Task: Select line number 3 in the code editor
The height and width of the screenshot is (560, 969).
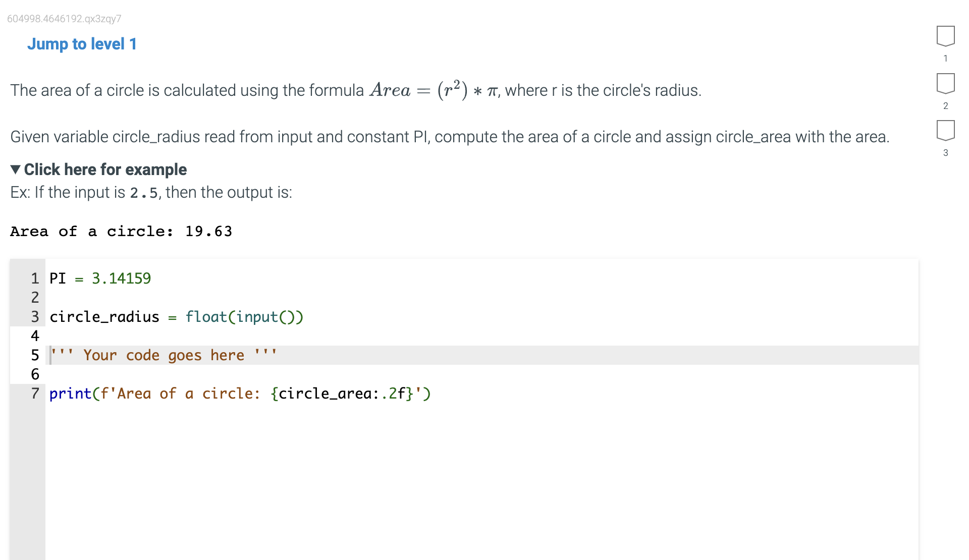Action: pos(35,317)
